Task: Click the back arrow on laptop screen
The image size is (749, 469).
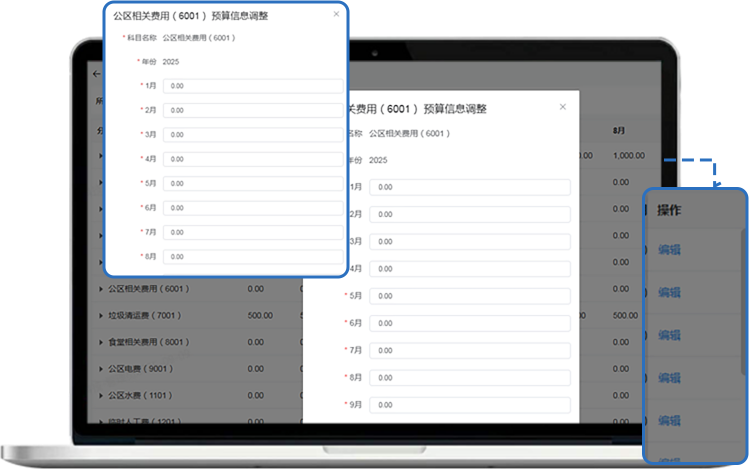Action: pyautogui.click(x=96, y=74)
